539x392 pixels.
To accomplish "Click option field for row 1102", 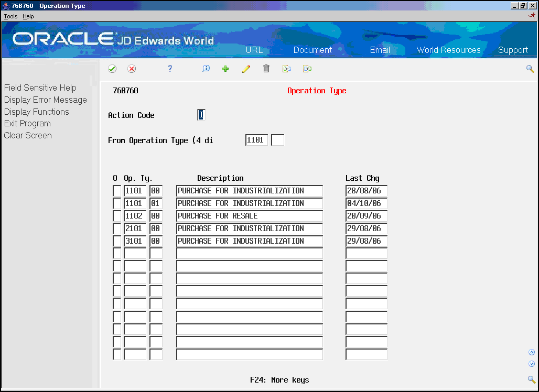I will pos(117,216).
